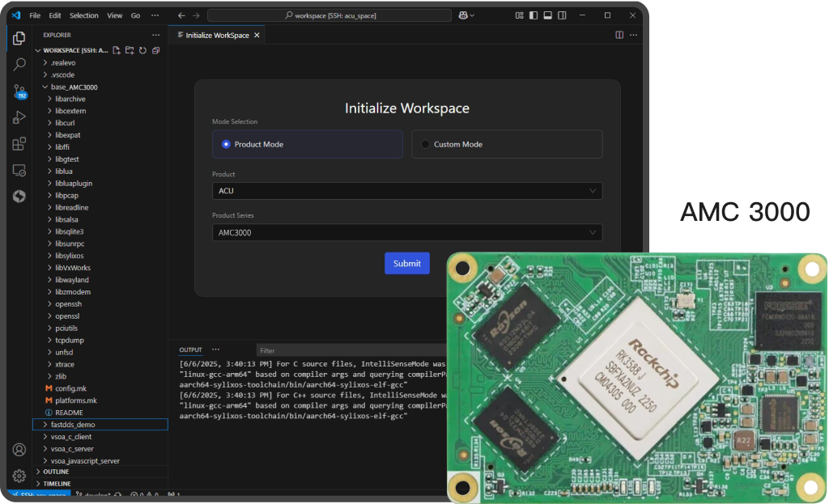Viewport: 829px width, 504px height.
Task: Open editor more actions menu
Action: [x=633, y=35]
